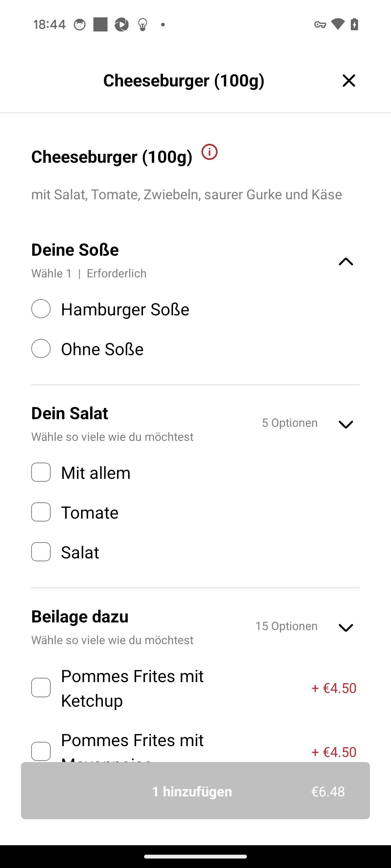
Task: Tap the red info icon beside Cheeseburger
Action: coord(209,152)
